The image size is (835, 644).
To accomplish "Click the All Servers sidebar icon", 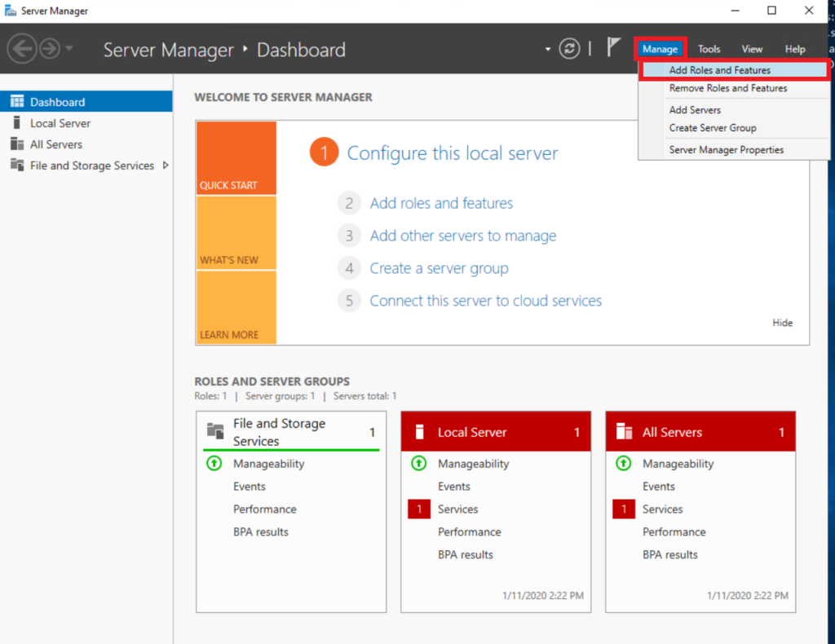I will coord(17,143).
